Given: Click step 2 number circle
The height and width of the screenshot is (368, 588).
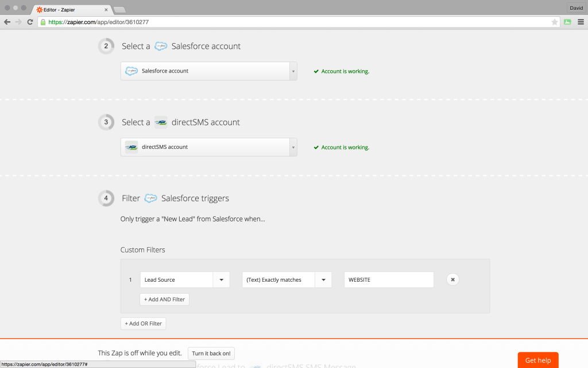Looking at the screenshot, I should [x=106, y=46].
